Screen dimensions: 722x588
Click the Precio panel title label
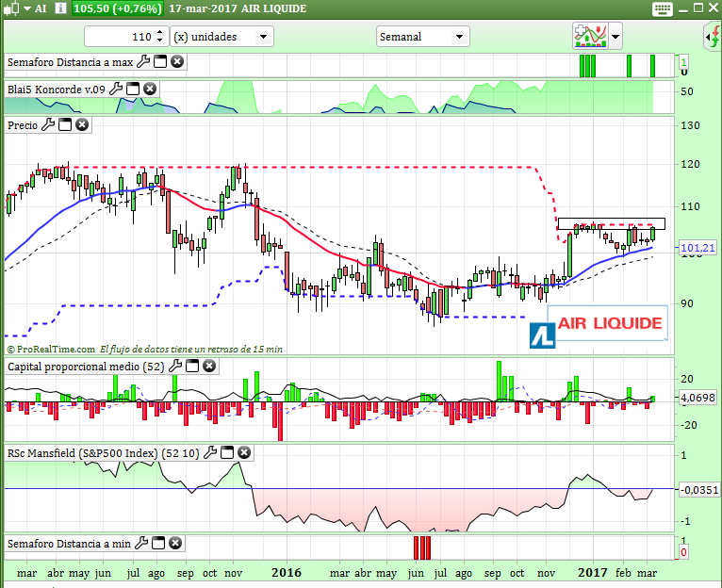(x=23, y=125)
